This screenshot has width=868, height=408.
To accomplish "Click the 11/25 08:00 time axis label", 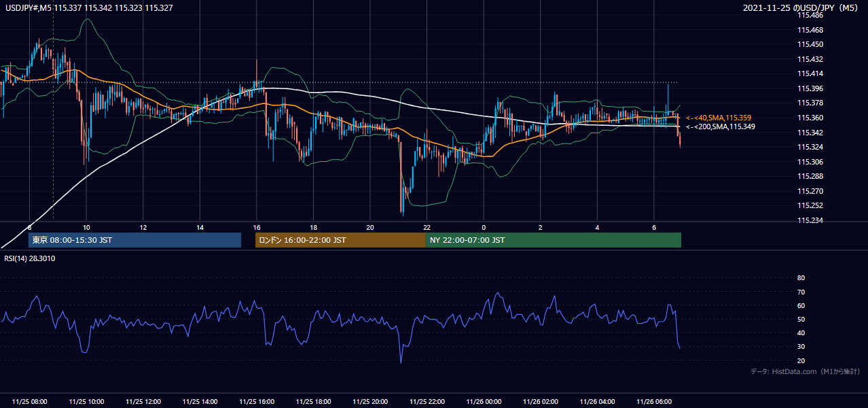I will pyautogui.click(x=29, y=402).
